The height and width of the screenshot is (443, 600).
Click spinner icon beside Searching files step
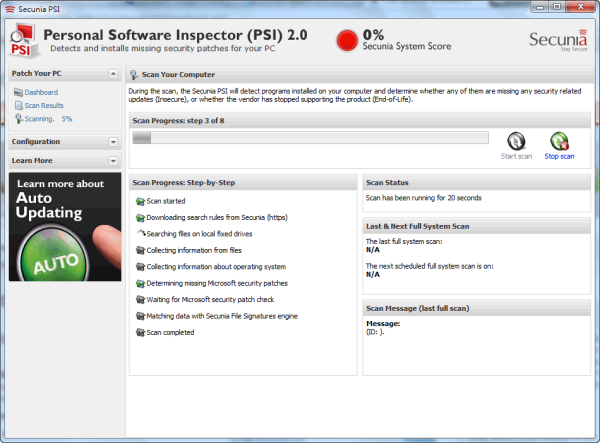(141, 233)
